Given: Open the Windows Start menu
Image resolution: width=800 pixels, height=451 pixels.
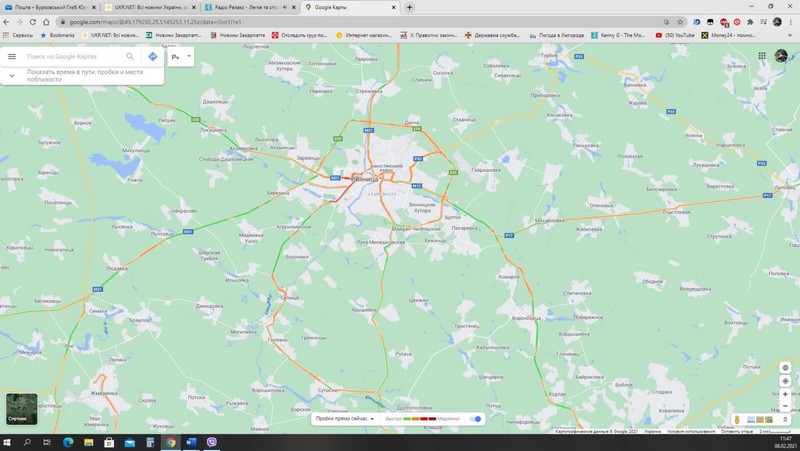Looking at the screenshot, I should tap(7, 442).
